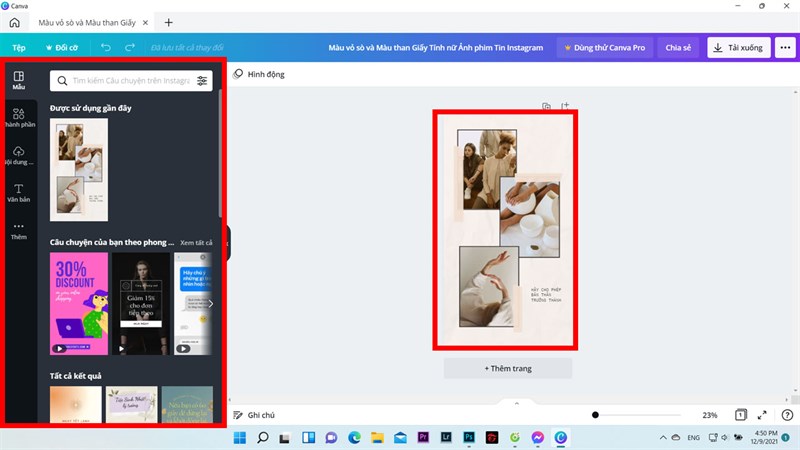Select the purple note paper template
The height and width of the screenshot is (450, 800).
tap(132, 404)
